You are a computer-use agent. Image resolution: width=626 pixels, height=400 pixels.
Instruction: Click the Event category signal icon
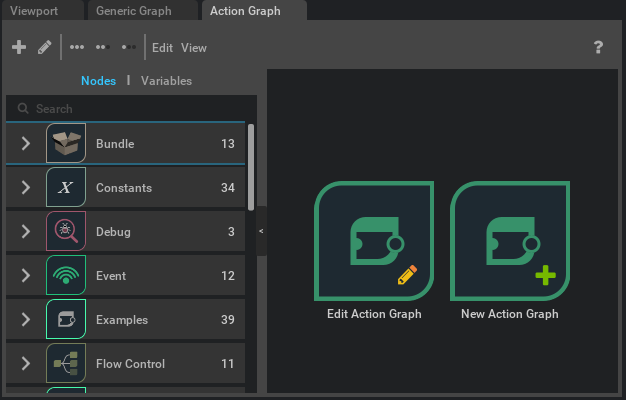66,276
